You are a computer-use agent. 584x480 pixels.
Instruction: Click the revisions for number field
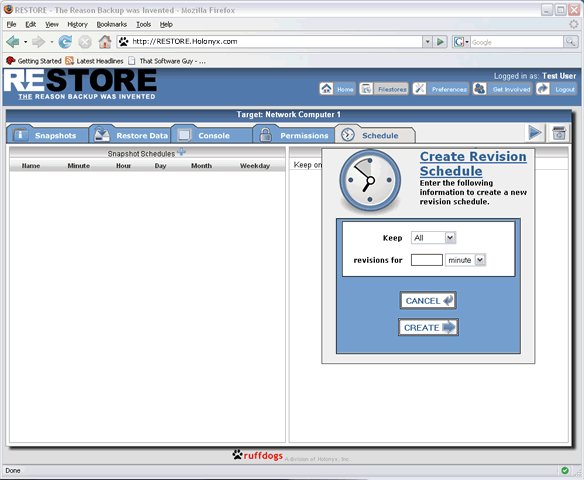[x=427, y=260]
